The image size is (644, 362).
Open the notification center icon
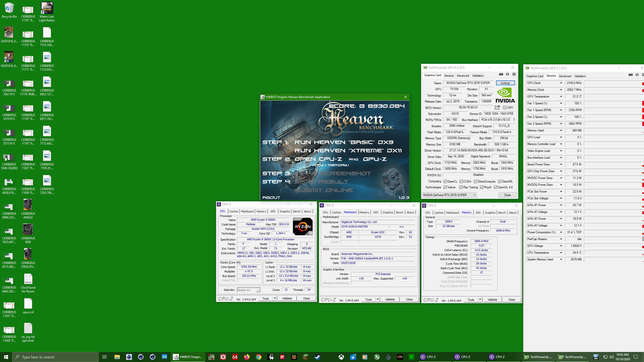(x=636, y=357)
